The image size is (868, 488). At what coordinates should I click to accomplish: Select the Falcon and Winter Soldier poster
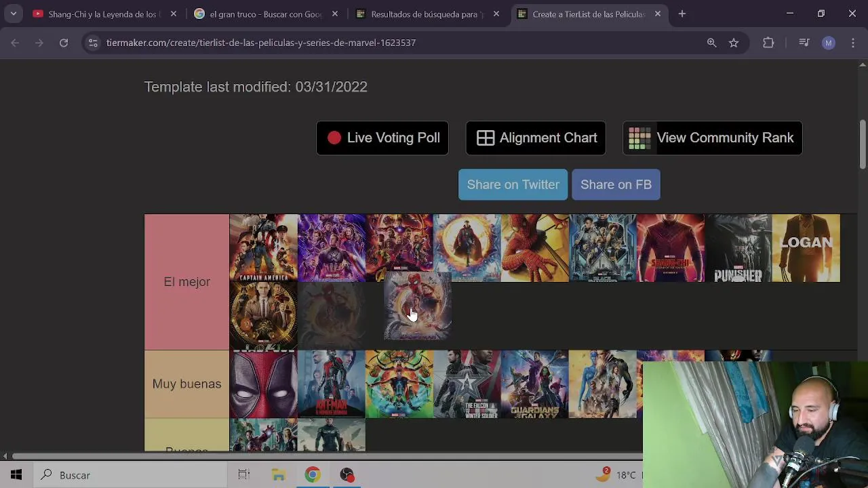tap(467, 384)
